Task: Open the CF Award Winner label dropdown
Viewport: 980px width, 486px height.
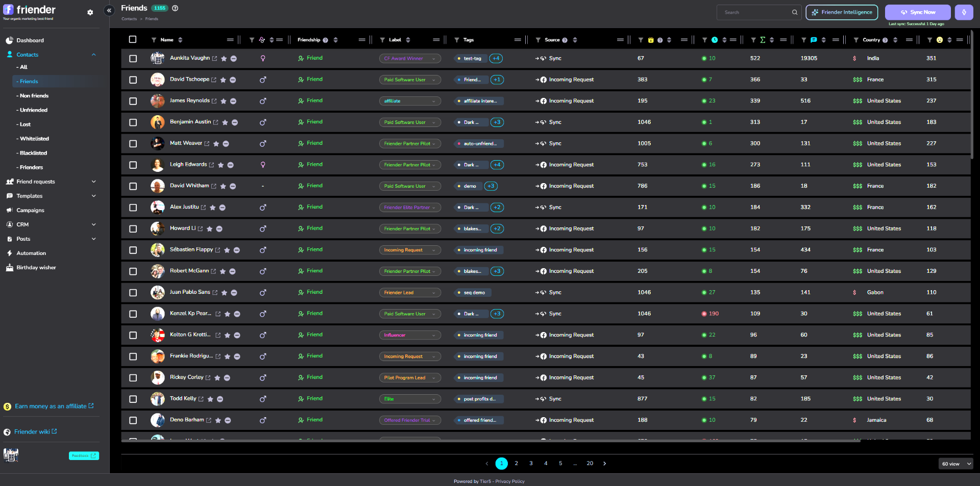Action: (x=410, y=59)
